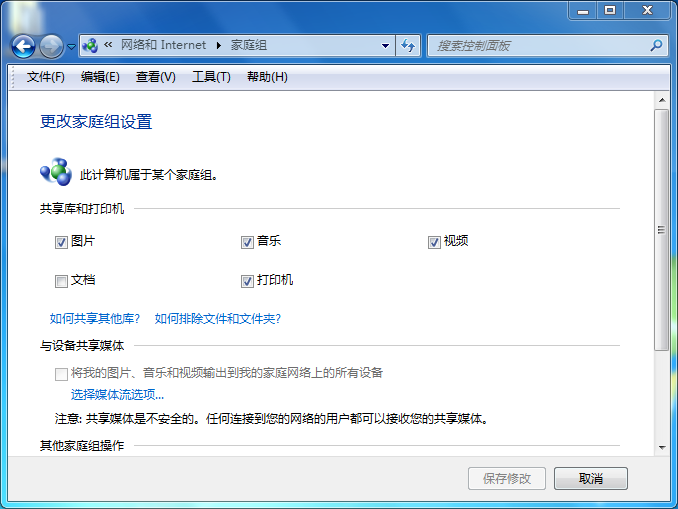Open the 如何共享其他库? help link
This screenshot has width=678, height=509.
click(95, 319)
